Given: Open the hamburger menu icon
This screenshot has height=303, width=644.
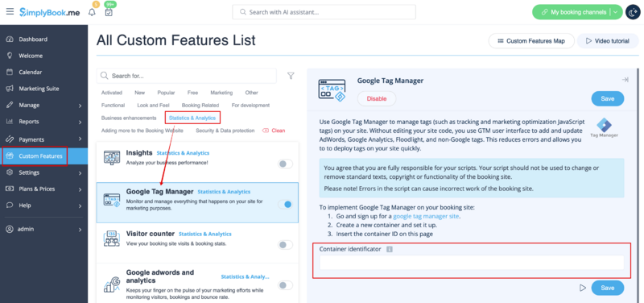Looking at the screenshot, I should (x=10, y=11).
